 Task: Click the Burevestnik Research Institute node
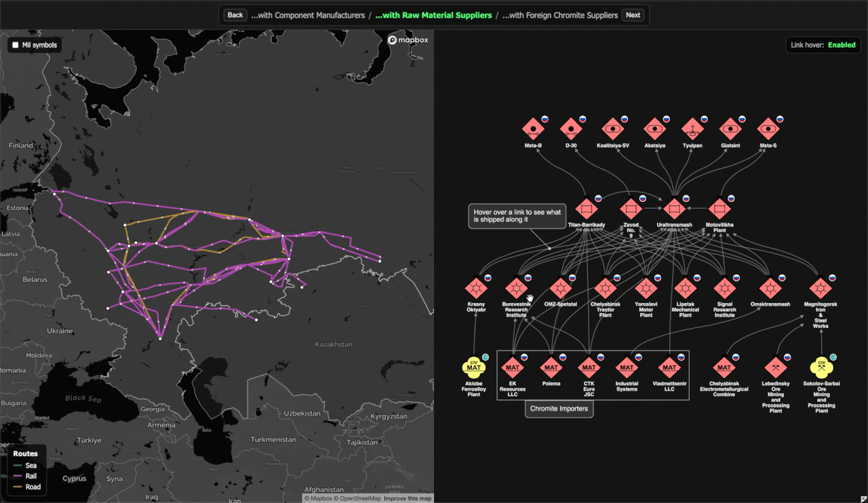pos(516,288)
